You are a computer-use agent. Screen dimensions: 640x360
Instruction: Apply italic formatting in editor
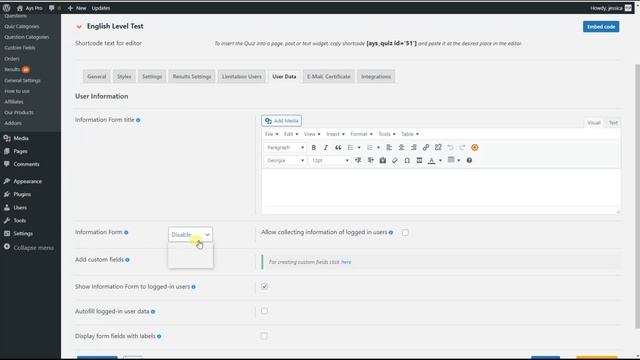[326, 147]
